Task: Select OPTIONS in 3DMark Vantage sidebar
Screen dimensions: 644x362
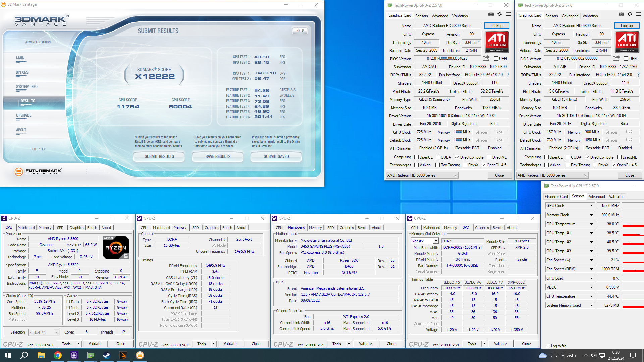Action: pyautogui.click(x=22, y=72)
